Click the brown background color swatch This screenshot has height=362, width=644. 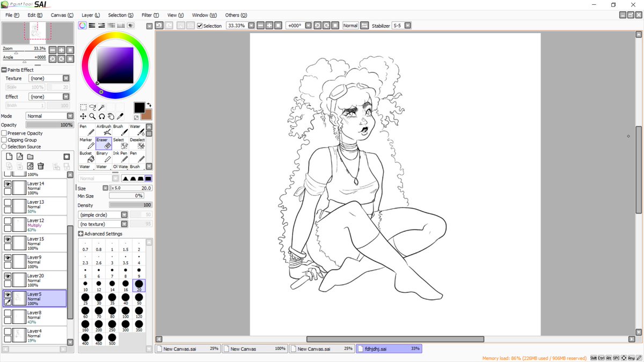(x=147, y=115)
